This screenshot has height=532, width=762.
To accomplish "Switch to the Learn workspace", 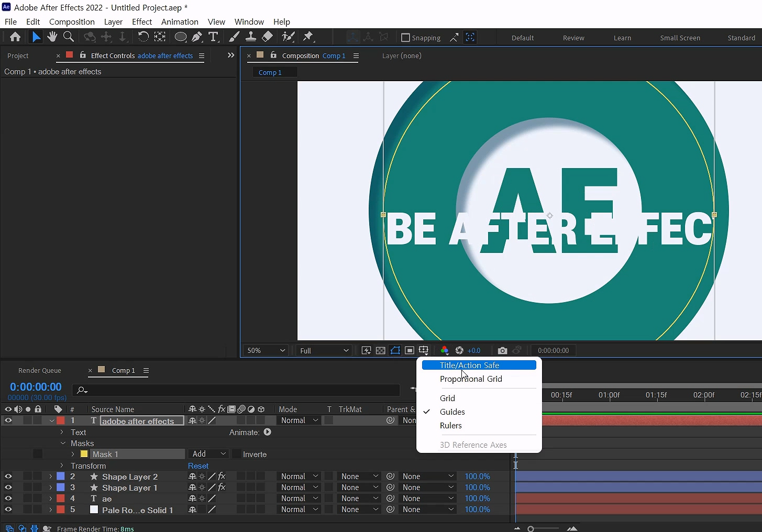I will pos(622,38).
